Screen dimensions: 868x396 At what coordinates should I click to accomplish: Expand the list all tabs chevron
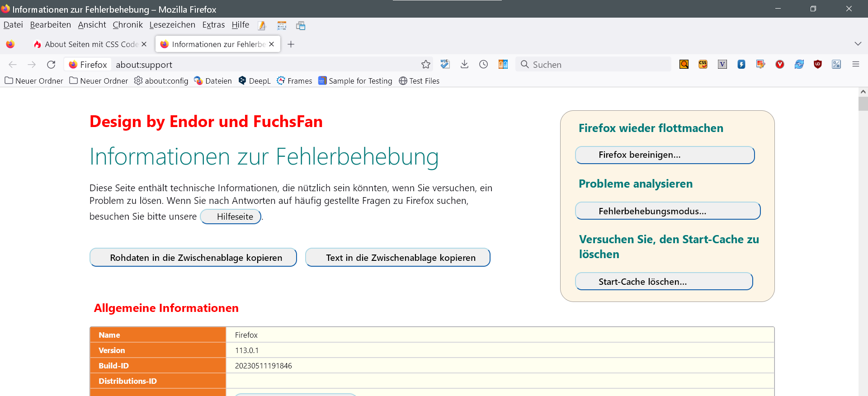pos(858,44)
